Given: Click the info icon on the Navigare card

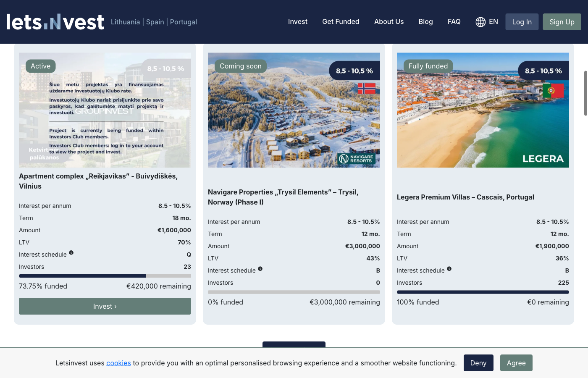Looking at the screenshot, I should 260,268.
